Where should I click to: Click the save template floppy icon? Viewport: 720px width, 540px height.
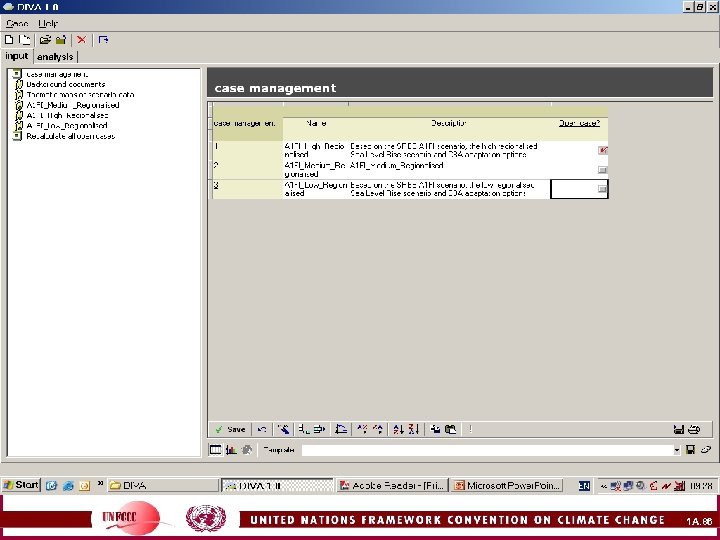pyautogui.click(x=690, y=450)
